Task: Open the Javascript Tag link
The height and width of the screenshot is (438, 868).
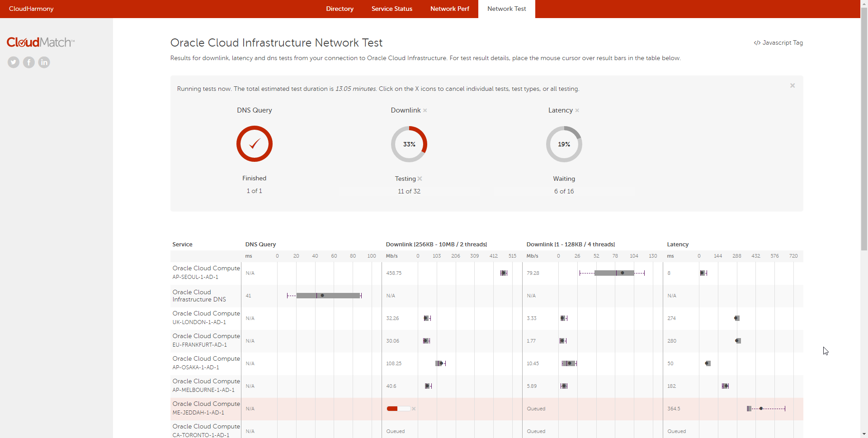Action: point(778,42)
